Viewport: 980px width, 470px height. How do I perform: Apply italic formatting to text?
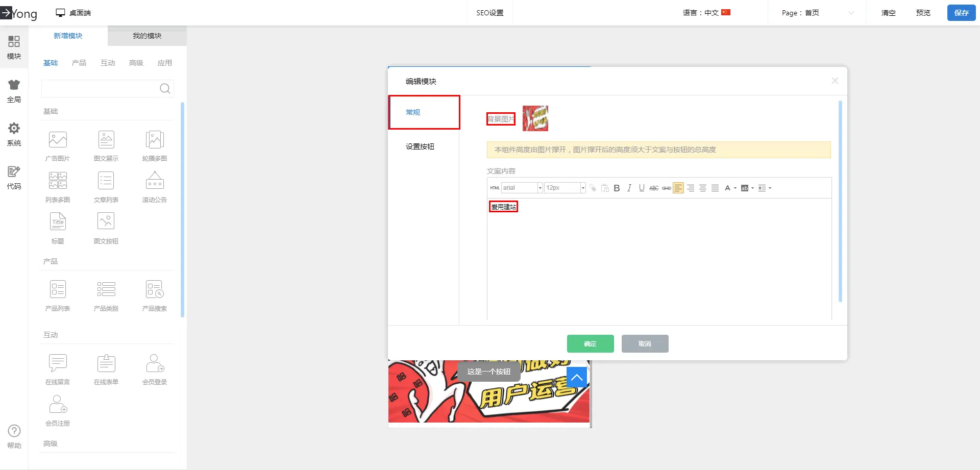pyautogui.click(x=629, y=188)
